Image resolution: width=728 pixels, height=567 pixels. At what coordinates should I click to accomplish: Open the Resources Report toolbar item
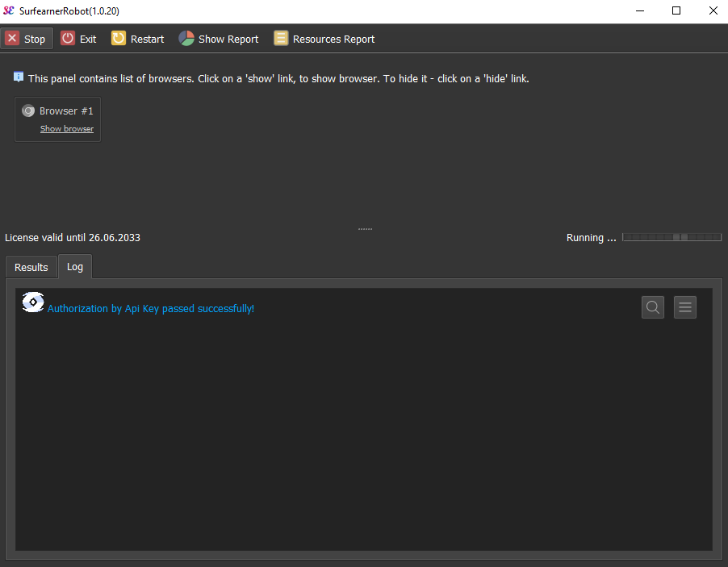324,39
